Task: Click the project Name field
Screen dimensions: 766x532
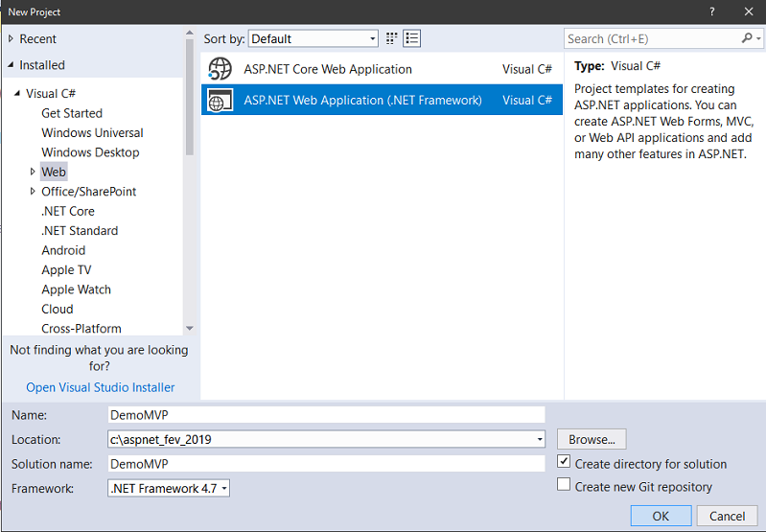Action: (326, 415)
